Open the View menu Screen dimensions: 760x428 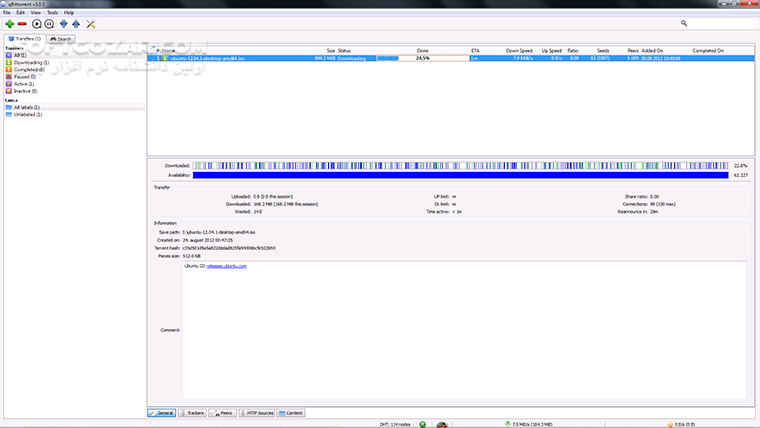pos(36,13)
